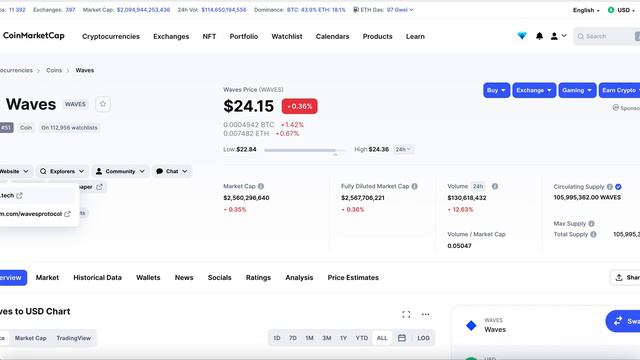Screen dimensions: 640x360
Task: Open the wavesprotocol external link
Action: [35, 214]
